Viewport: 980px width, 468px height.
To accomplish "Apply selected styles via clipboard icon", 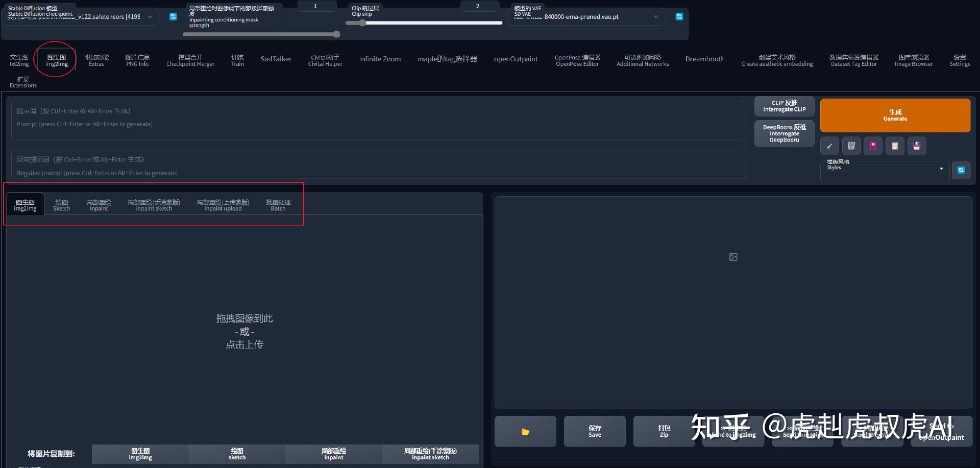I will pos(894,146).
